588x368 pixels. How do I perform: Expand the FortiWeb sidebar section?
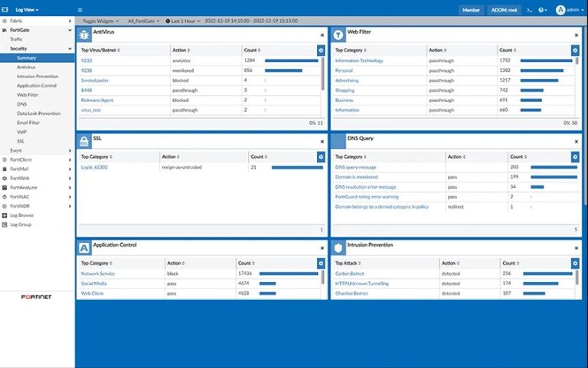tap(70, 179)
